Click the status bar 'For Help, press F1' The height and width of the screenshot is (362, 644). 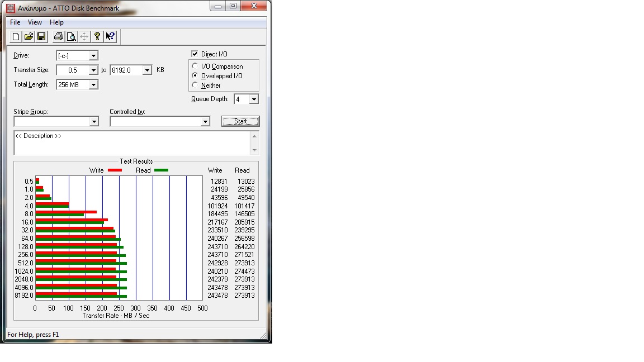(33, 335)
